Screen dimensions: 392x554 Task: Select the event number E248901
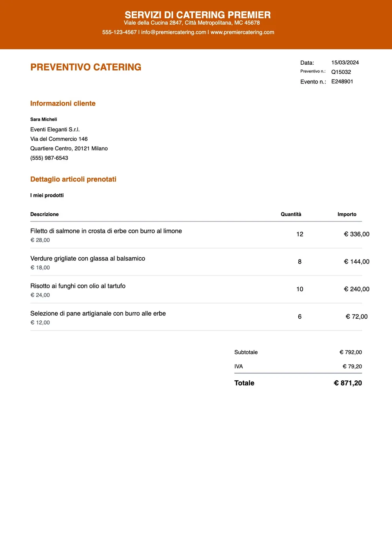click(342, 82)
